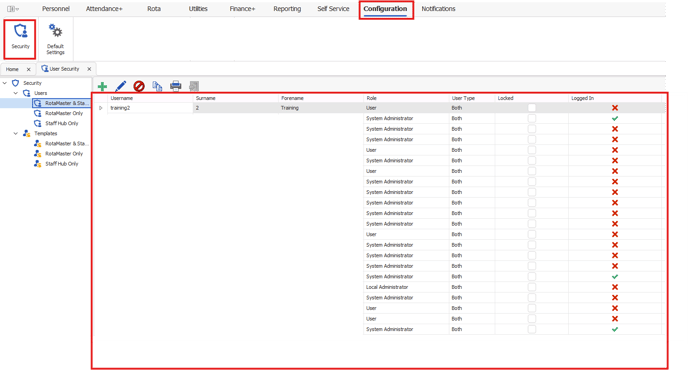Click the red prohibit Delete icon
Viewport: 688px width, 370px height.
coord(139,86)
